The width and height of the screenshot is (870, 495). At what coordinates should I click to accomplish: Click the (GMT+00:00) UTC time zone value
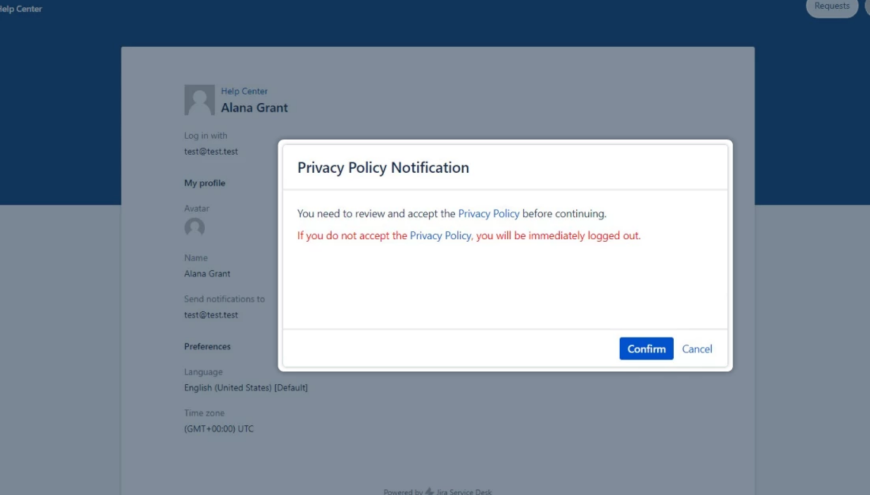pyautogui.click(x=219, y=429)
